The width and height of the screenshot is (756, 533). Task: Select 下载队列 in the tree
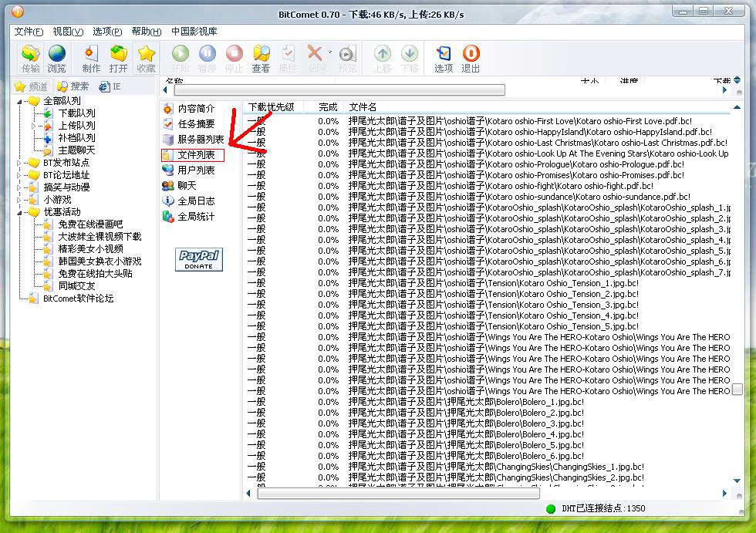click(76, 113)
